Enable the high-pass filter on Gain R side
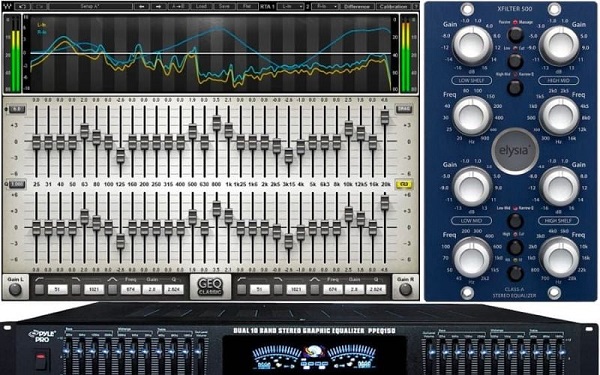 pyautogui.click(x=241, y=289)
